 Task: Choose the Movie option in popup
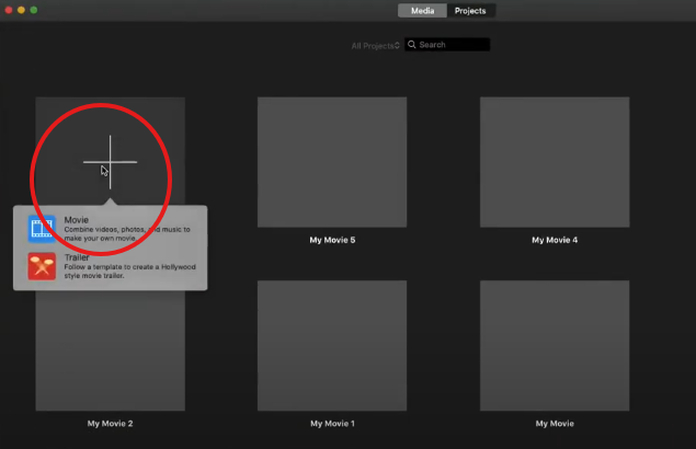point(110,229)
